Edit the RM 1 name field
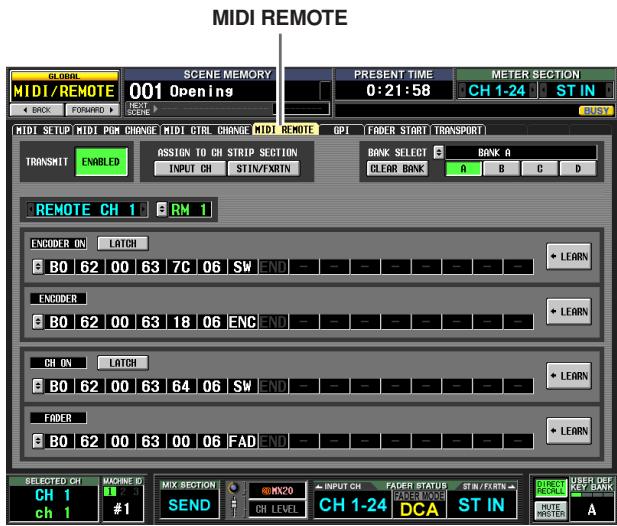This screenshot has width=617, height=526. tap(190, 210)
